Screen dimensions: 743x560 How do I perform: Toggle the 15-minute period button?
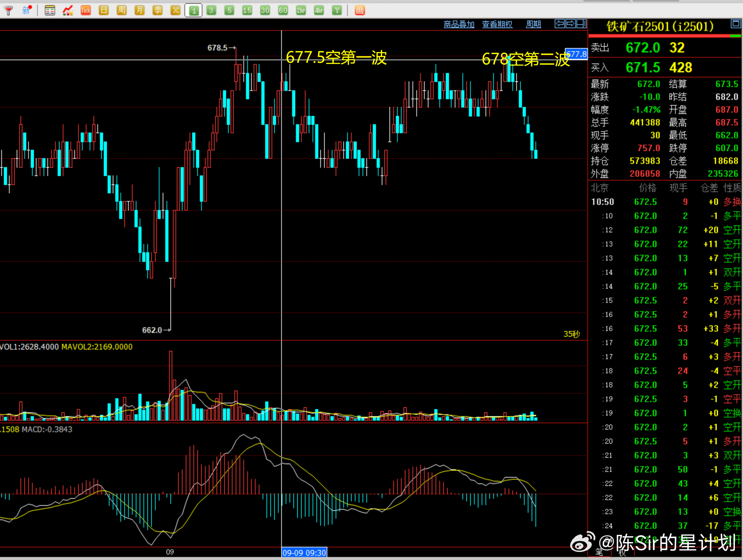tap(247, 10)
